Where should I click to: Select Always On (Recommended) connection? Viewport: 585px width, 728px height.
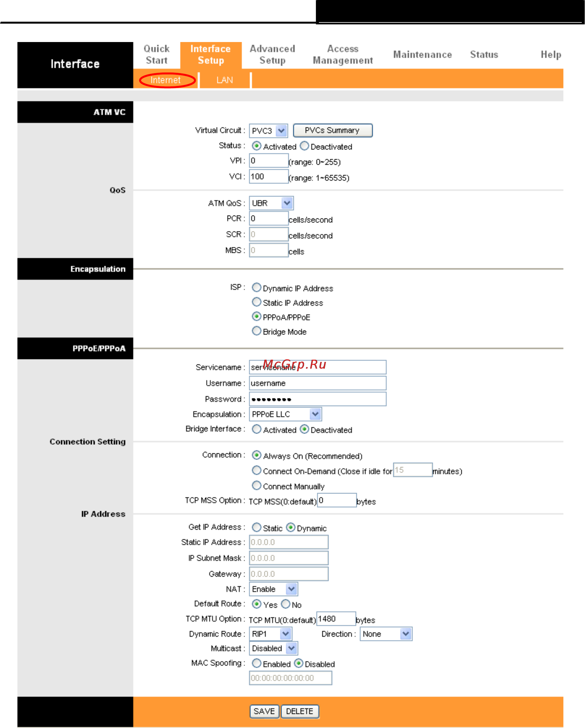tap(257, 455)
